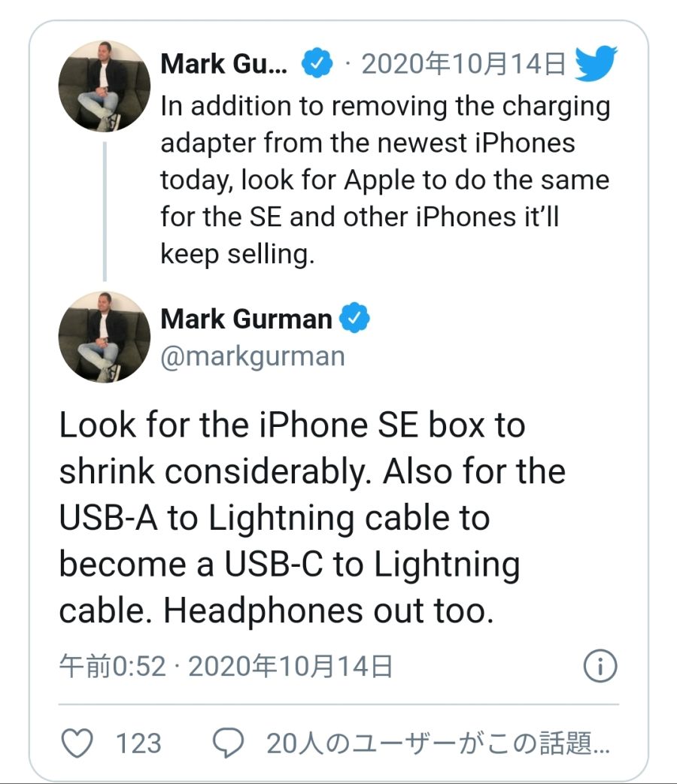Click the 'In addition to removing' tweet line
Image resolution: width=677 pixels, height=784 pixels.
click(385, 106)
